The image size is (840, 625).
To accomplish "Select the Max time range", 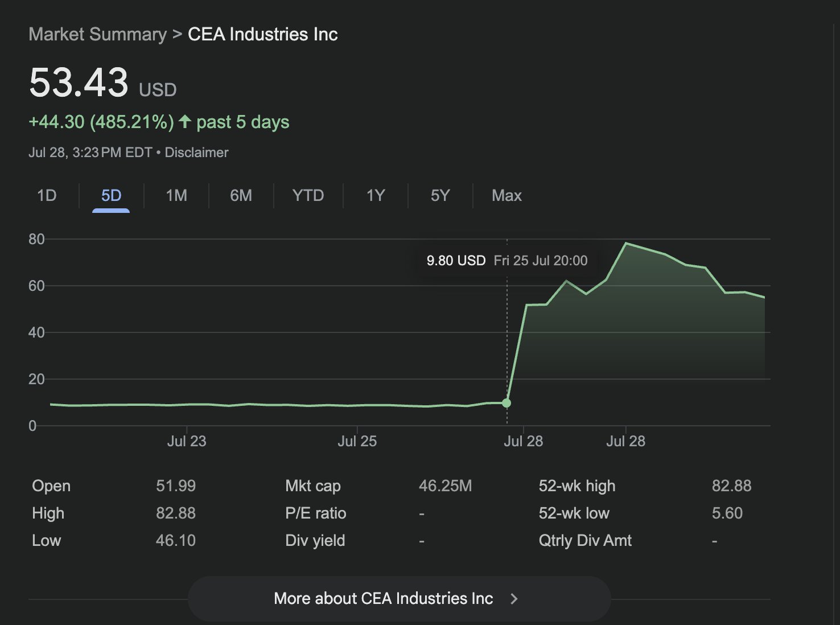I will click(507, 196).
